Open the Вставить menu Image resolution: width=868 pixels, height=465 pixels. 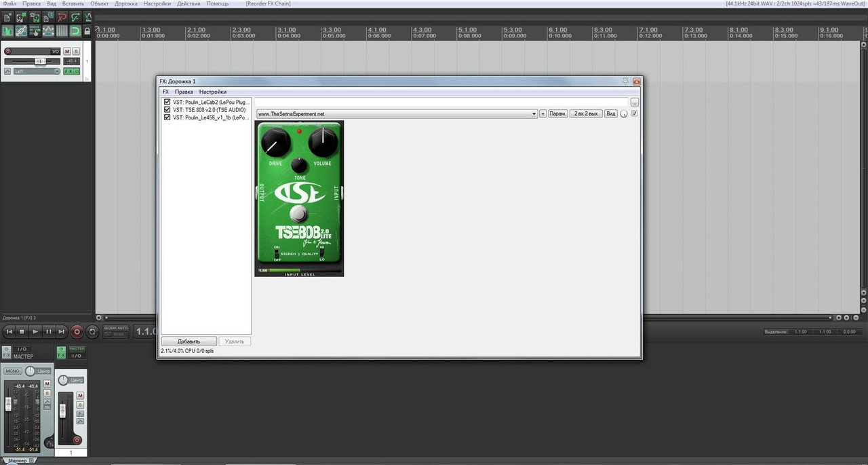tap(72, 4)
